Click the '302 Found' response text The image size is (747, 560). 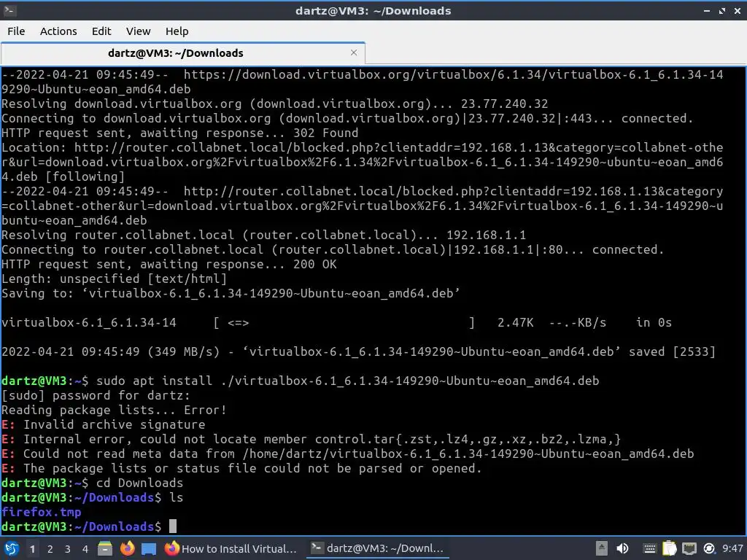click(x=326, y=133)
